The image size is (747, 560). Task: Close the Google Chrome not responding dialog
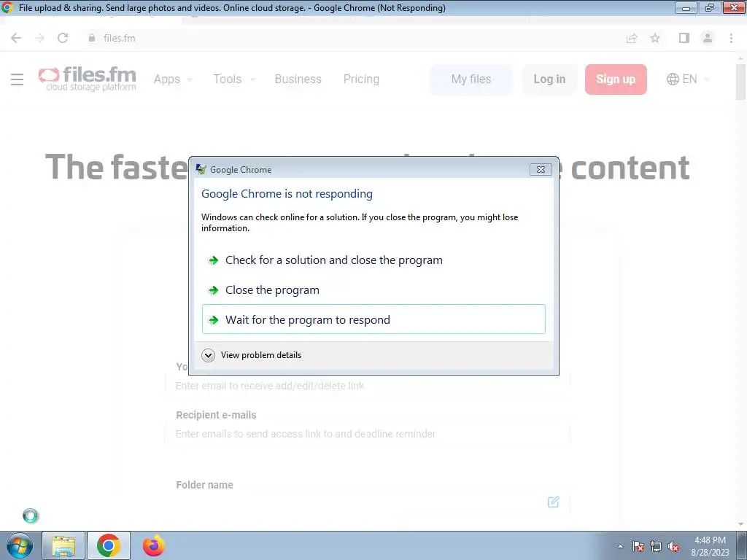pos(541,169)
